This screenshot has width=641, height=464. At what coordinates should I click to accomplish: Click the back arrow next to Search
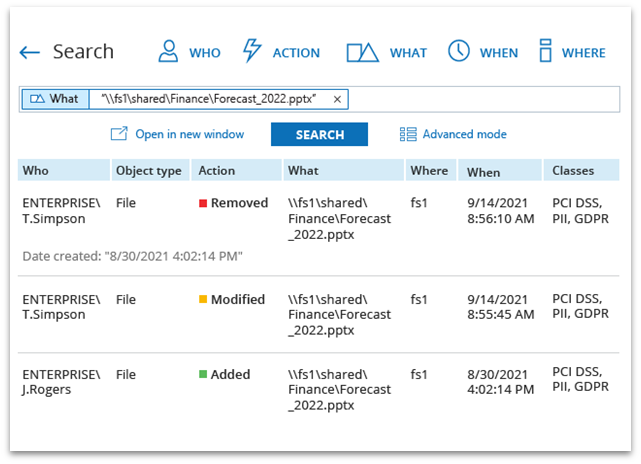[x=29, y=53]
